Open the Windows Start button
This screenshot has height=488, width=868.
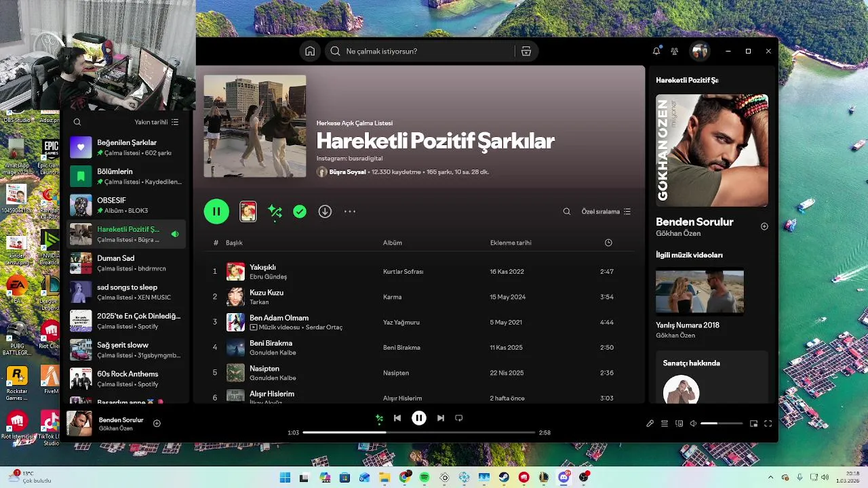[x=285, y=477]
